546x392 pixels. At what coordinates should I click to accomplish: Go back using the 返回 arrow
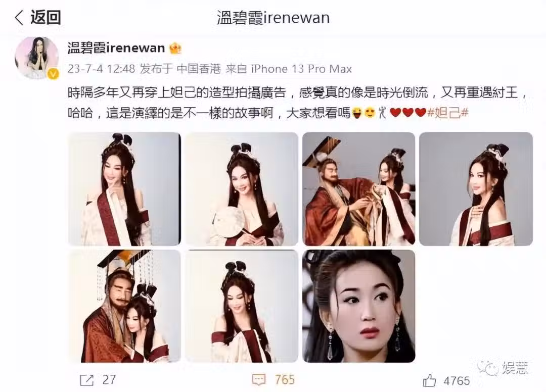pos(19,17)
